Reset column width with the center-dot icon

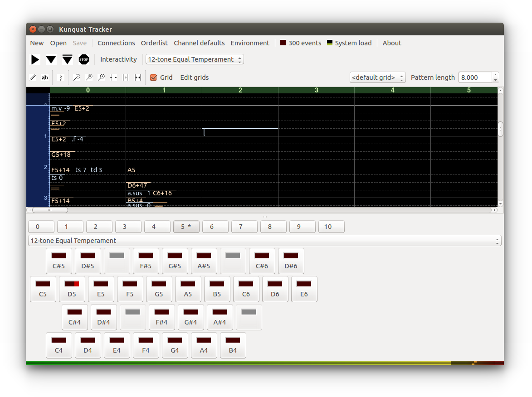point(126,77)
